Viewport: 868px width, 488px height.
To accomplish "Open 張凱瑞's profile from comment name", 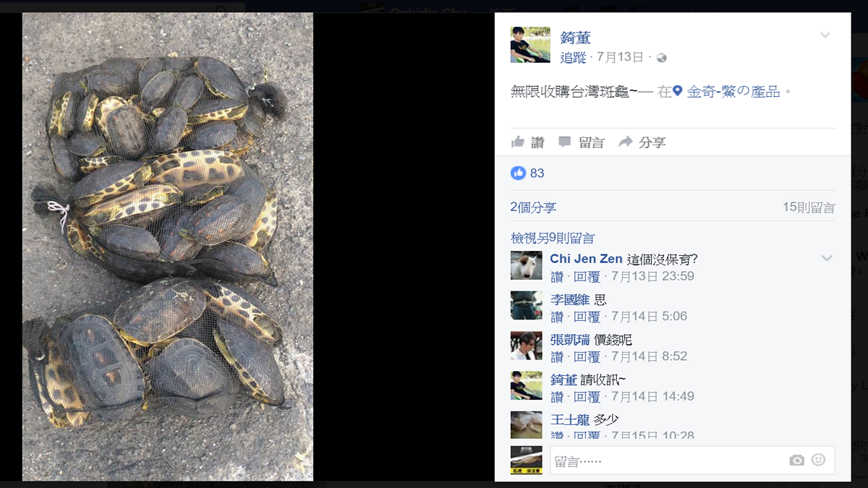I will pos(570,340).
